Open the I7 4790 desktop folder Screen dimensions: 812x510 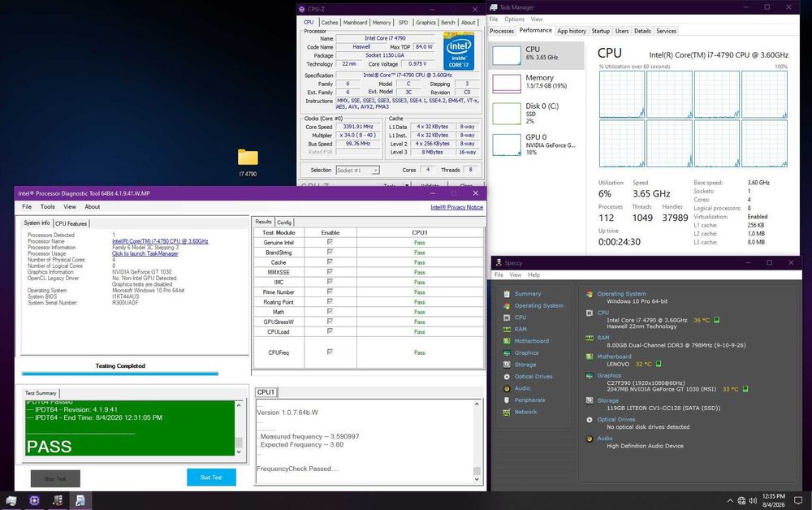pyautogui.click(x=248, y=162)
